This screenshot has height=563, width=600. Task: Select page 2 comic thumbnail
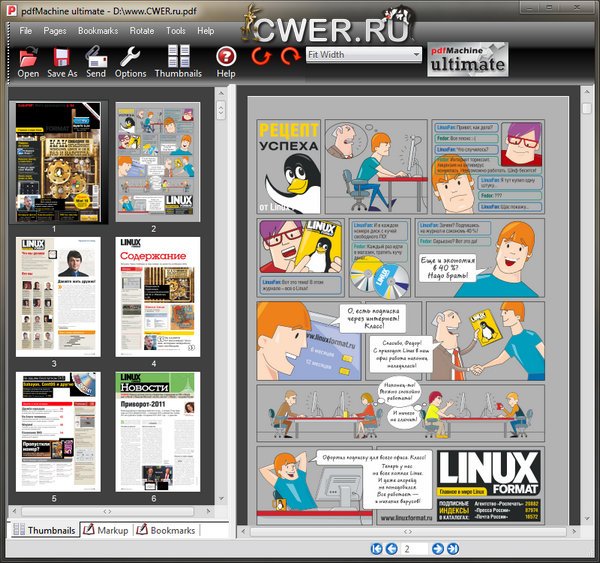pos(158,162)
